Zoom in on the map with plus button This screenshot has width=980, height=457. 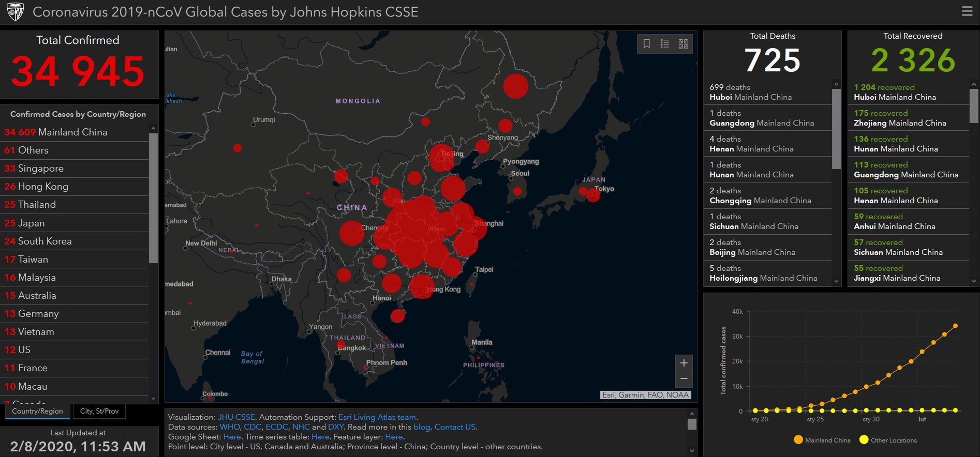coord(684,363)
